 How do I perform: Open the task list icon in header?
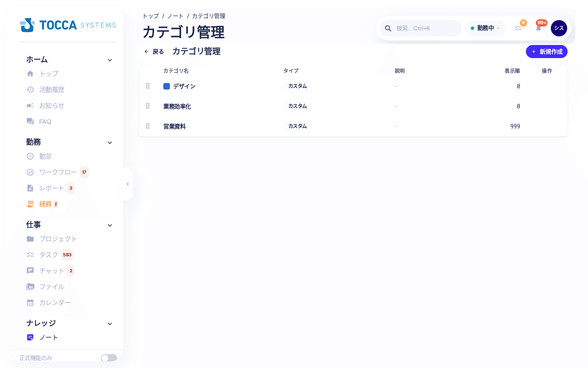pos(518,28)
